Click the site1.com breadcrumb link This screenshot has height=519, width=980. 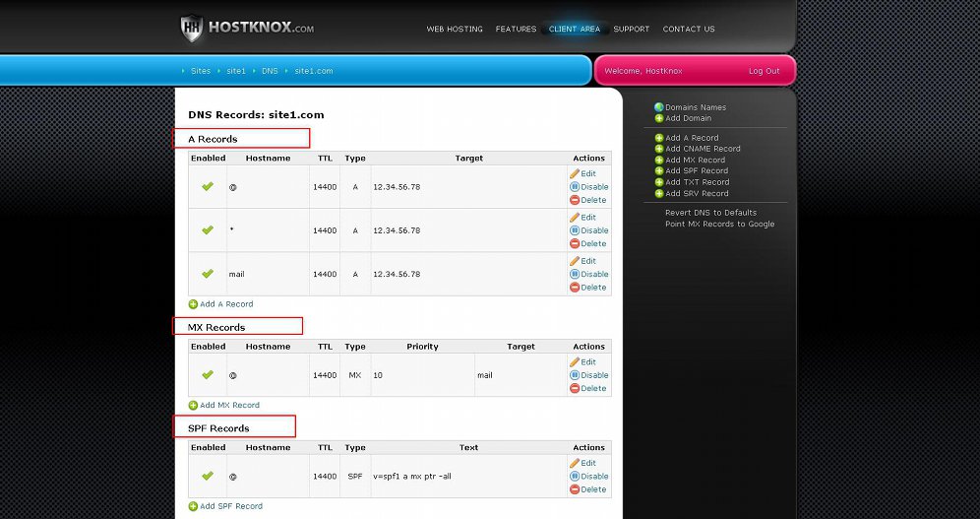click(x=314, y=71)
